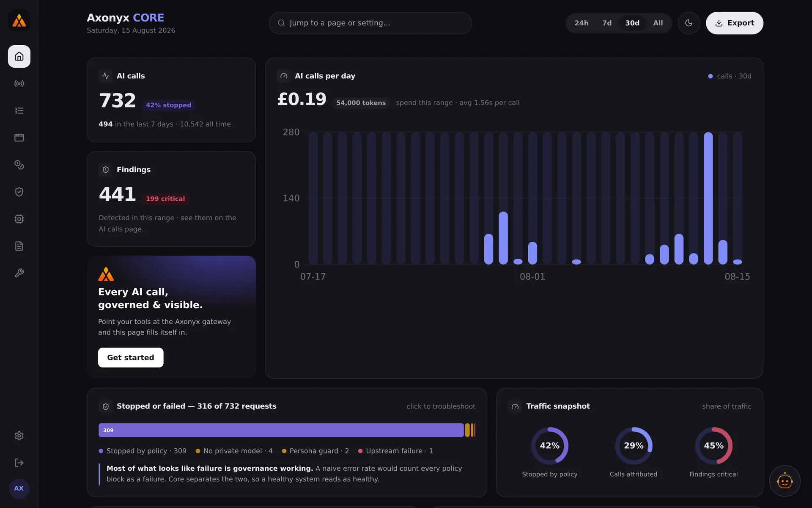Click the Axonyx CORE title

tap(125, 18)
